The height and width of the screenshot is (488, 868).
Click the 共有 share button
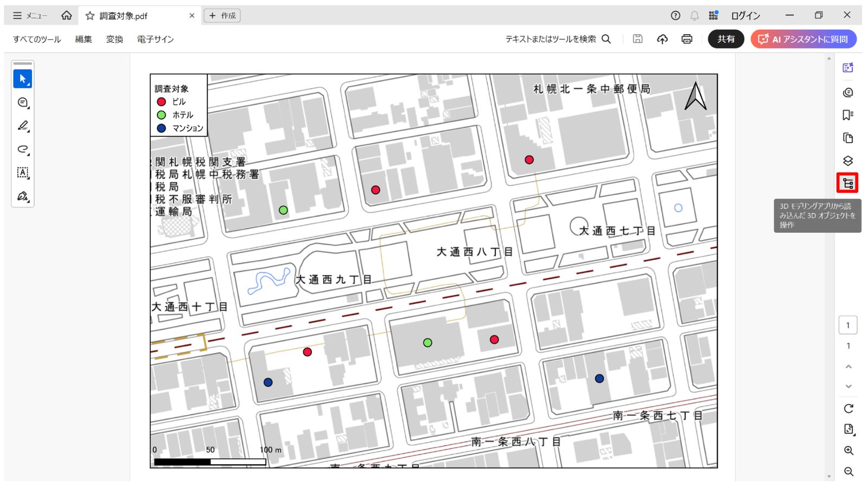726,39
